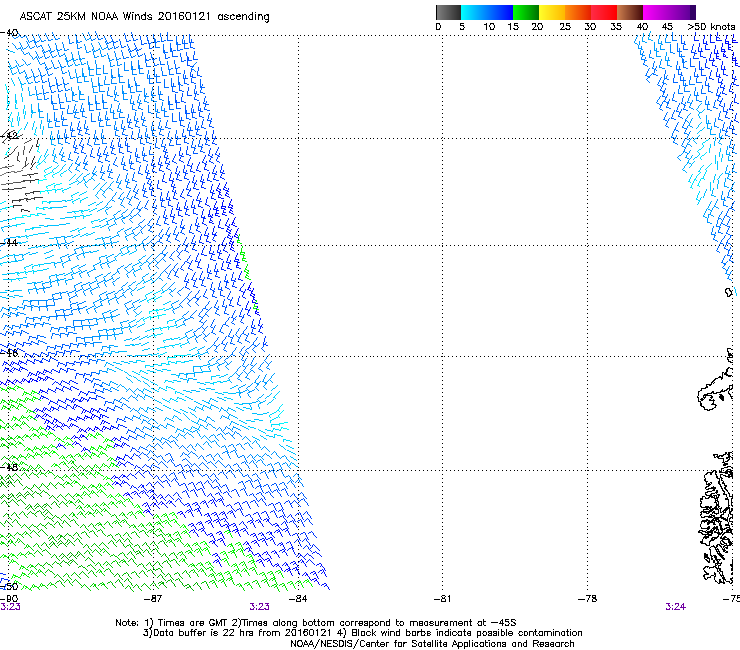
Task: Click the green 15-20 knots legend swatch
Action: 526,12
